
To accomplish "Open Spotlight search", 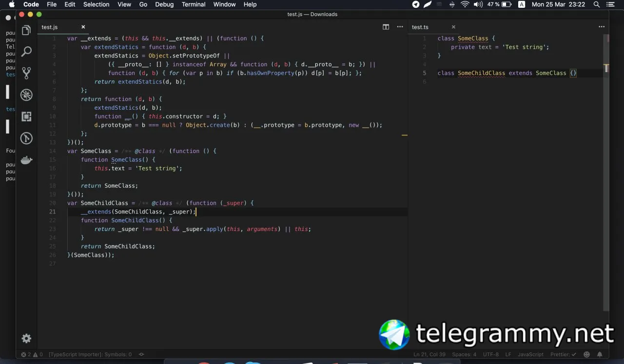I will [597, 4].
